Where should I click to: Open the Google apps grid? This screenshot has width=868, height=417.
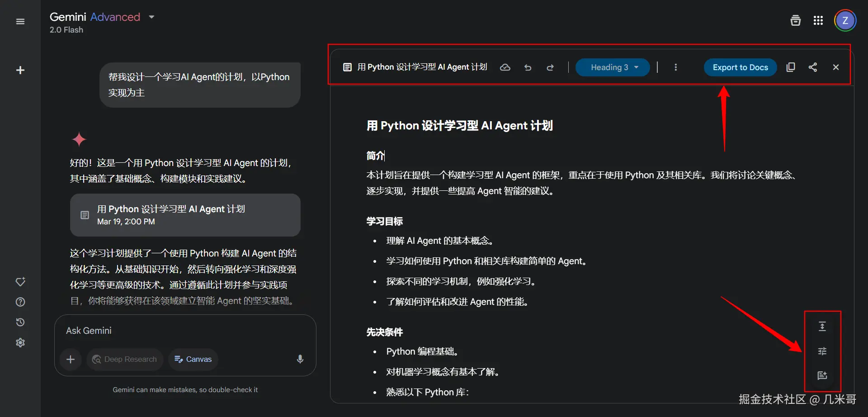(818, 20)
